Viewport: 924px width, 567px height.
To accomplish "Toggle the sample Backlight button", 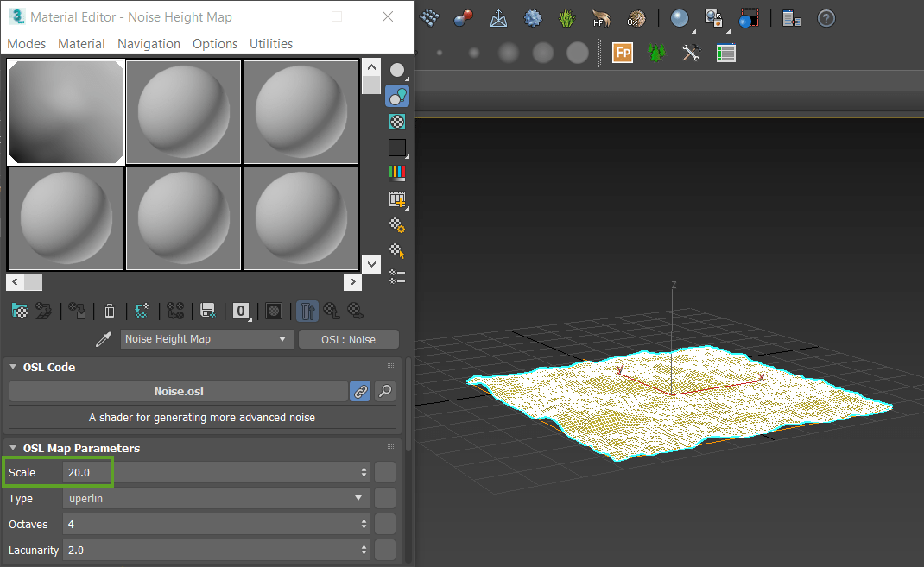I will coord(396,96).
